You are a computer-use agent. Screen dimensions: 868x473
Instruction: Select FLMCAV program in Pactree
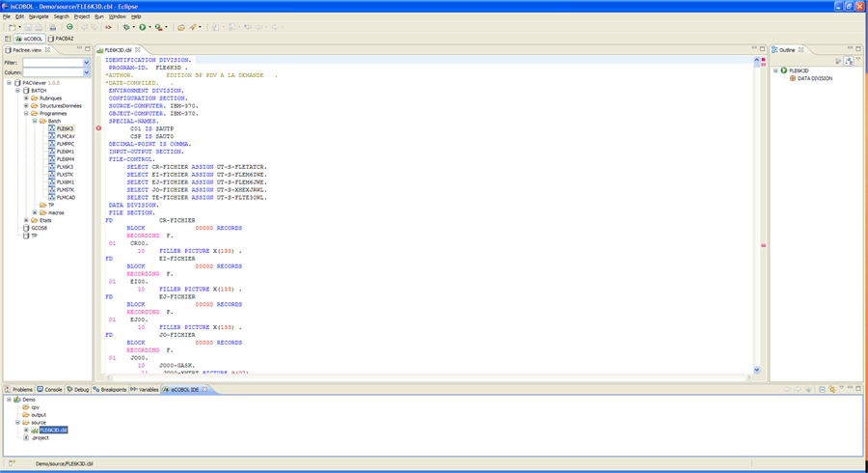66,136
